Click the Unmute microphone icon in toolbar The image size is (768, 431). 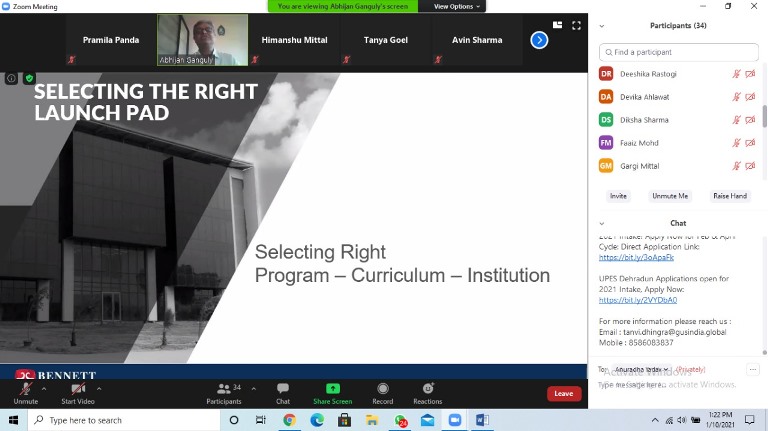pos(26,388)
